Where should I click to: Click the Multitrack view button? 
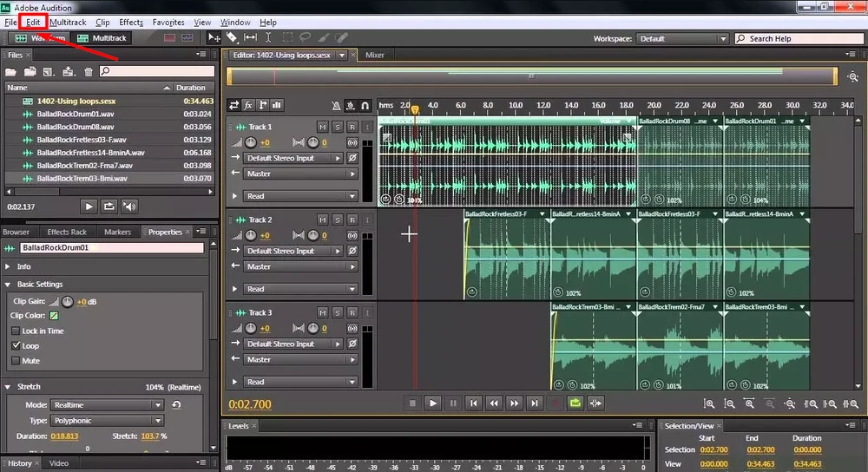(102, 37)
